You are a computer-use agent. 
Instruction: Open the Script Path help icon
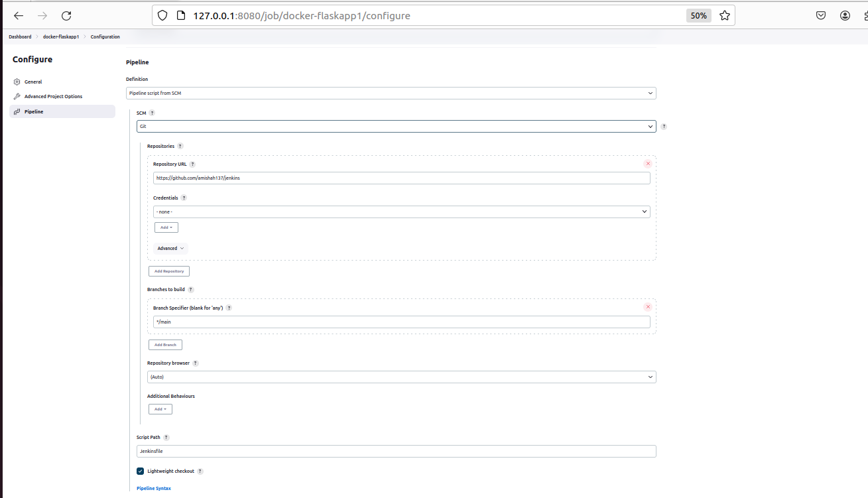[166, 437]
